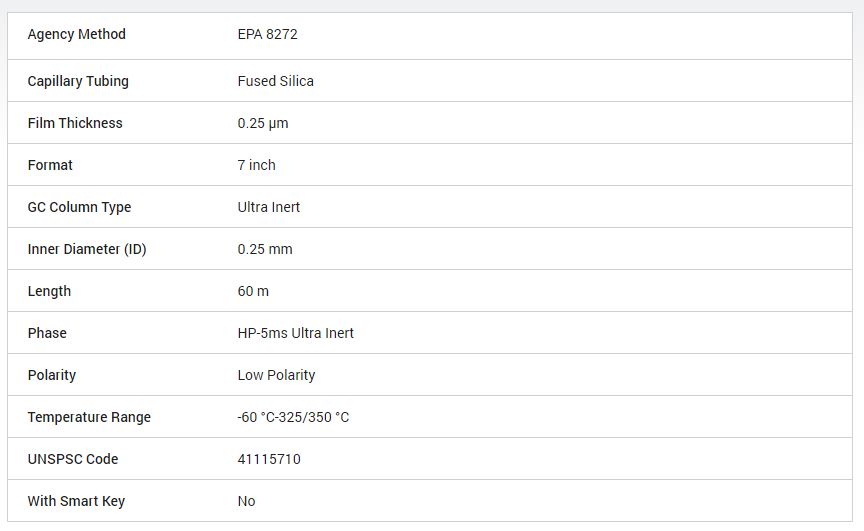Click the With Smart Key label

point(76,501)
